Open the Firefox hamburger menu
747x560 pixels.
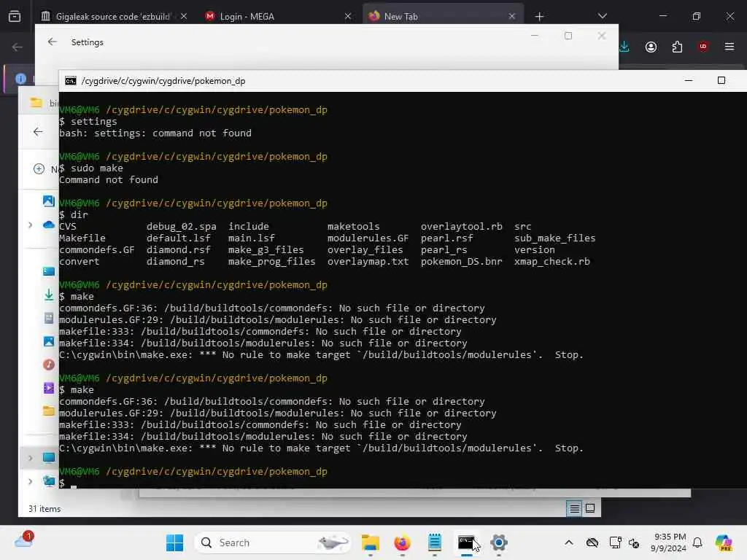pyautogui.click(x=729, y=47)
